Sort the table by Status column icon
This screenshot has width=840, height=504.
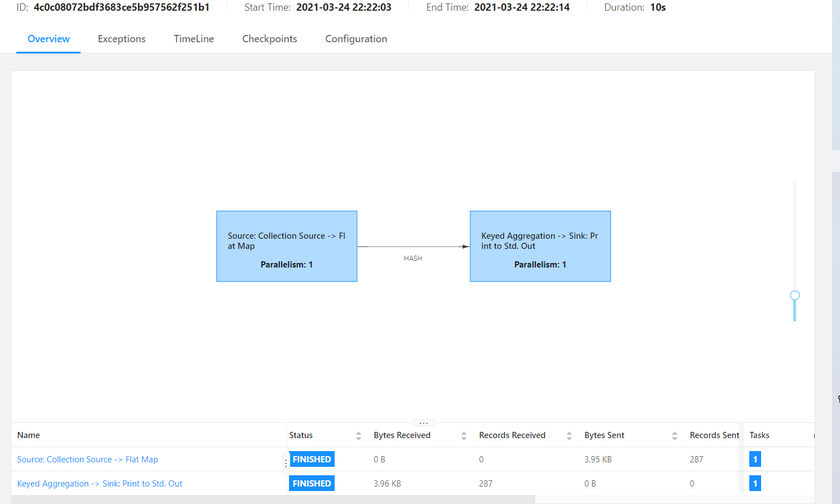tap(358, 435)
